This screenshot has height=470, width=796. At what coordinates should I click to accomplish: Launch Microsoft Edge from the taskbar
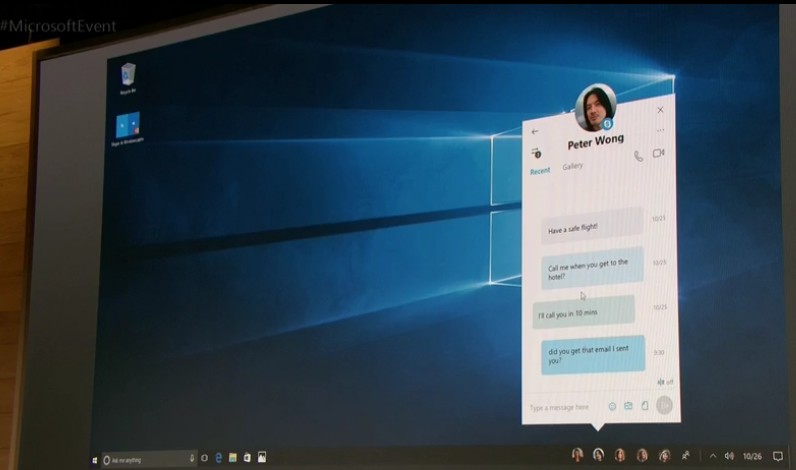click(219, 458)
